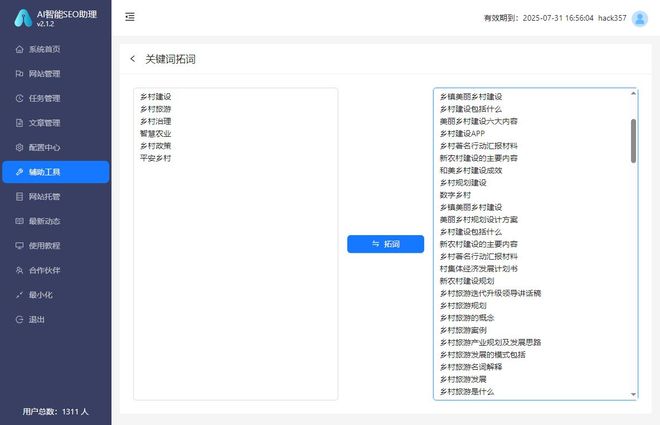660x425 pixels.
Task: Click the 文章管理 document icon
Action: pos(20,123)
